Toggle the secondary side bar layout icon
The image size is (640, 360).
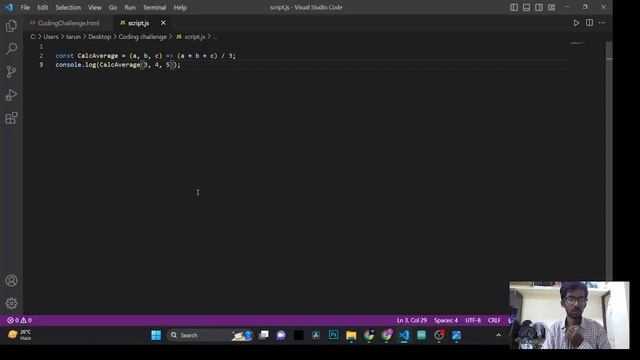point(539,7)
